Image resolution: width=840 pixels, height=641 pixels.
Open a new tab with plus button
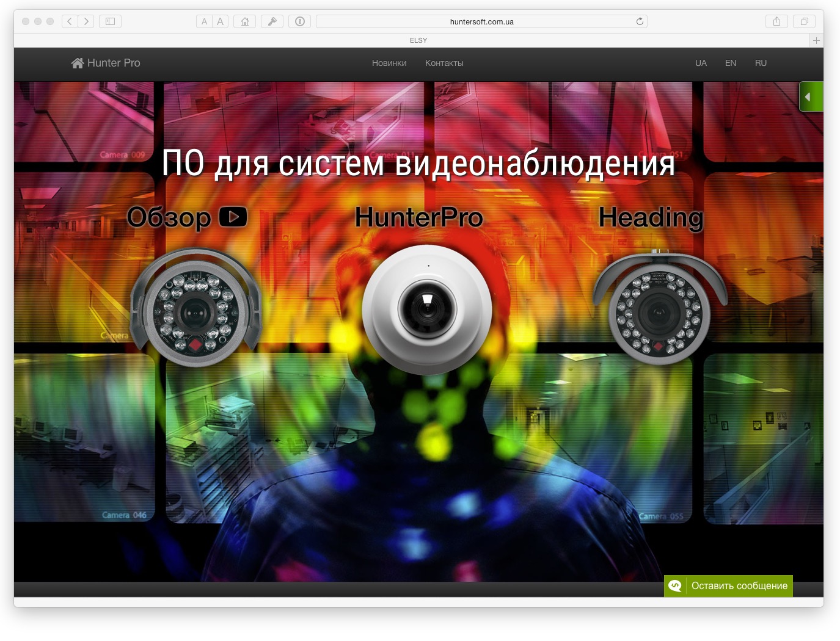pyautogui.click(x=816, y=40)
